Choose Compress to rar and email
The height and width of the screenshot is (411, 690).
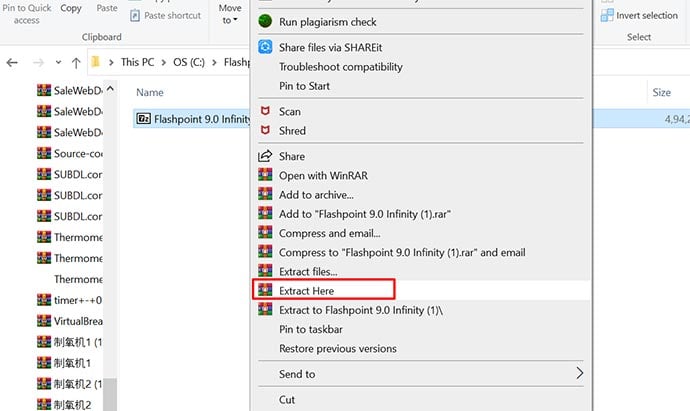click(402, 253)
